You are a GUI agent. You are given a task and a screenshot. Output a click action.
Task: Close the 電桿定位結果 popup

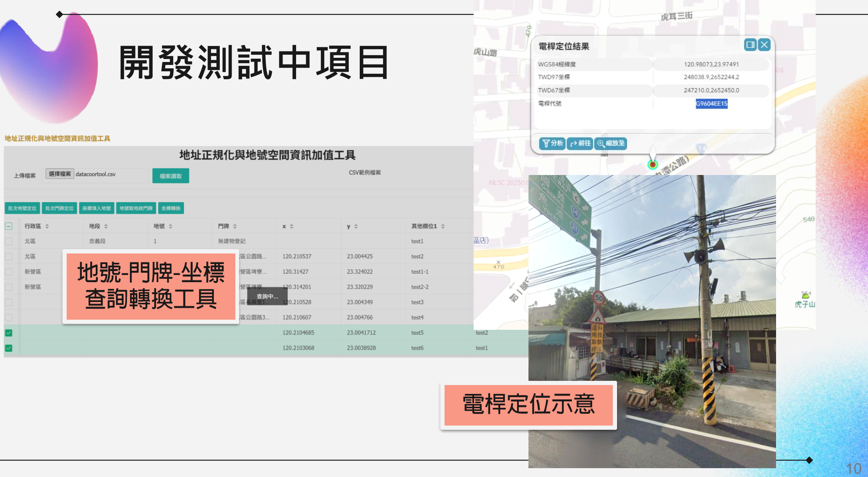764,45
